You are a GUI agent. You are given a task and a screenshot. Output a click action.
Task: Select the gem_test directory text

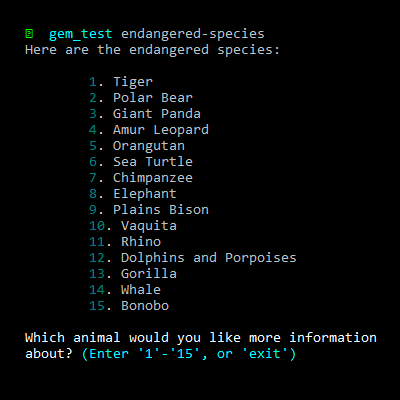[x=80, y=34]
